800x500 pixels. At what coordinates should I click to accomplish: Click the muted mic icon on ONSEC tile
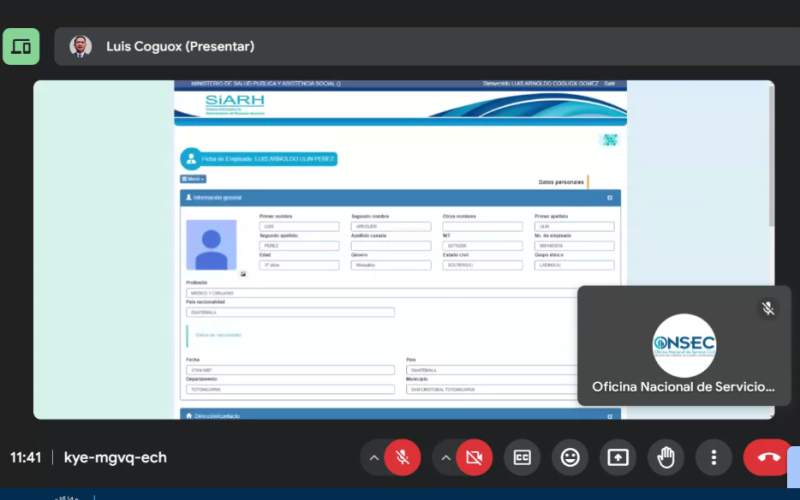coord(767,309)
